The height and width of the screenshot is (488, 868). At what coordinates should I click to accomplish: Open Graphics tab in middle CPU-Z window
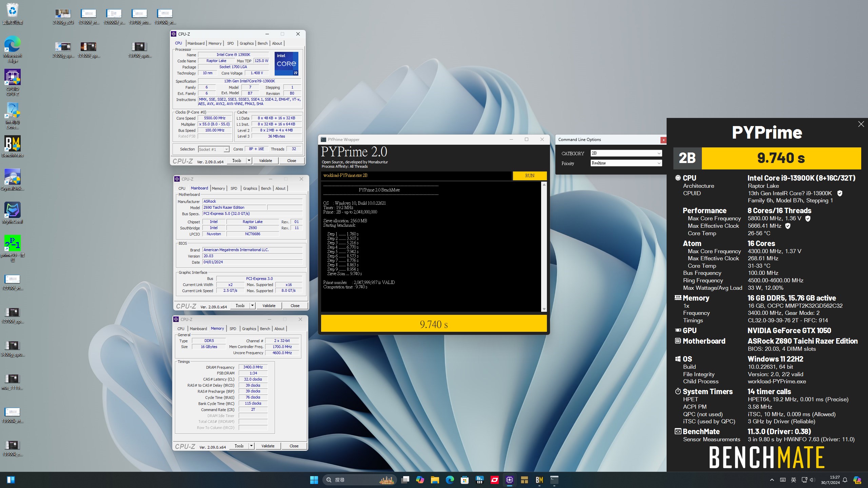click(x=250, y=188)
